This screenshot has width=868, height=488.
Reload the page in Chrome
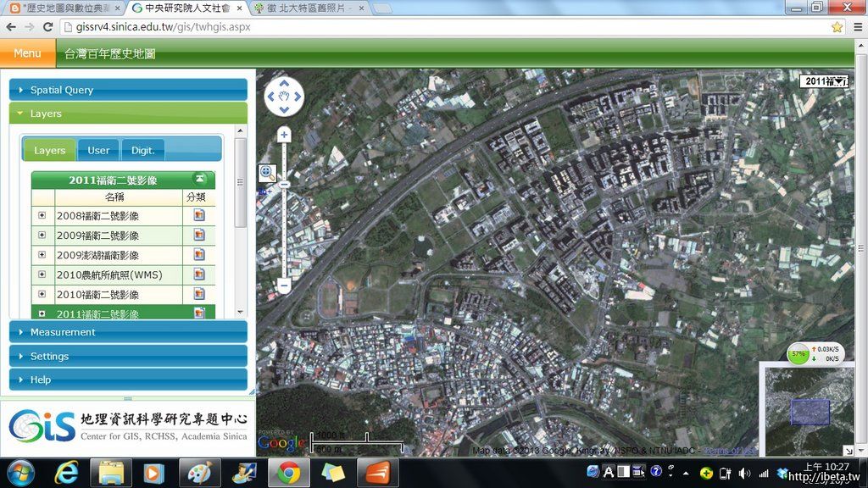pyautogui.click(x=47, y=27)
